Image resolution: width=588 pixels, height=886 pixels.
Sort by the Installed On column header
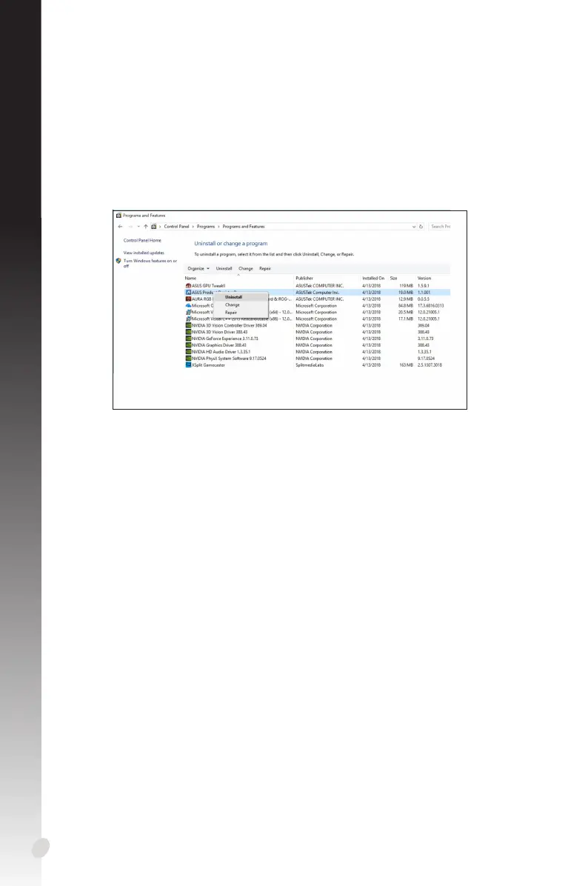pos(373,279)
